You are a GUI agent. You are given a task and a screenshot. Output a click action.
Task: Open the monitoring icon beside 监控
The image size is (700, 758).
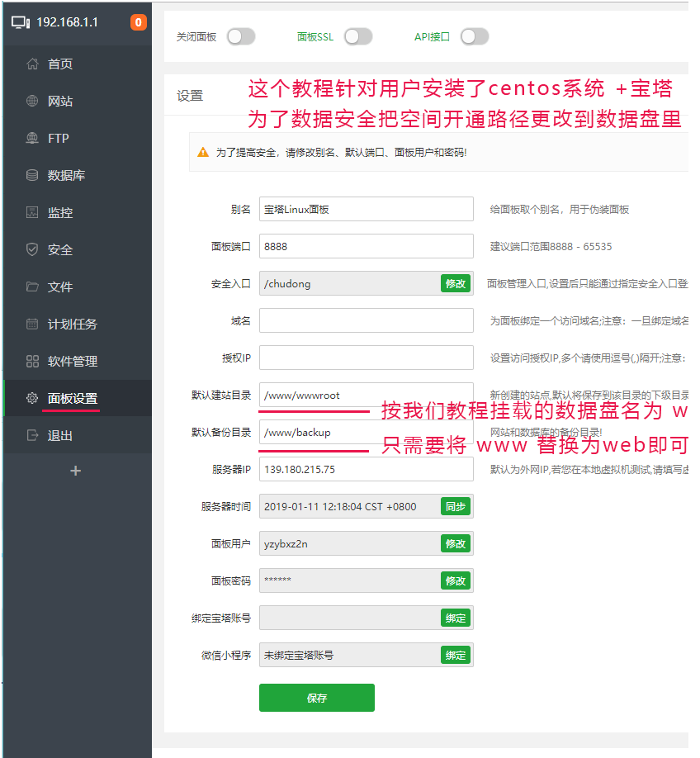(32, 212)
